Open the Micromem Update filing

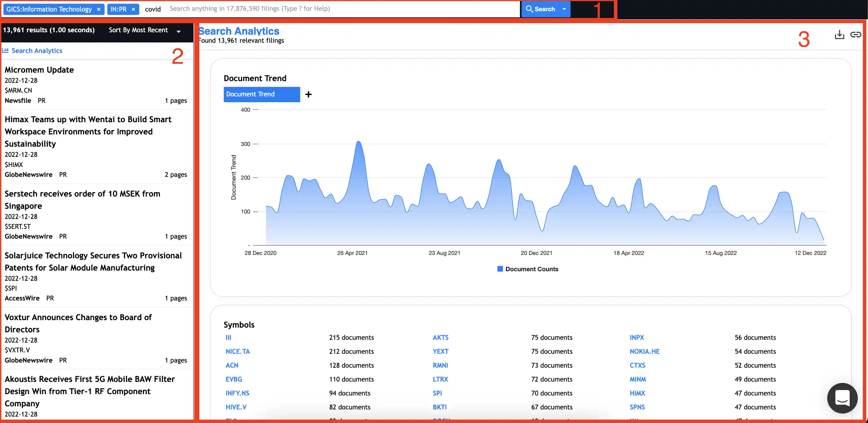coord(39,70)
